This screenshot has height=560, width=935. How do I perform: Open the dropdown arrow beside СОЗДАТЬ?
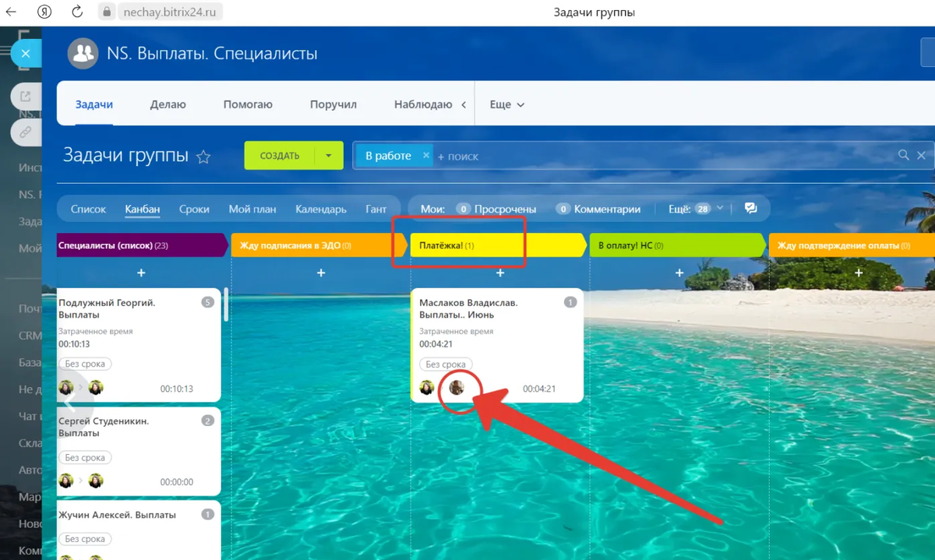329,156
